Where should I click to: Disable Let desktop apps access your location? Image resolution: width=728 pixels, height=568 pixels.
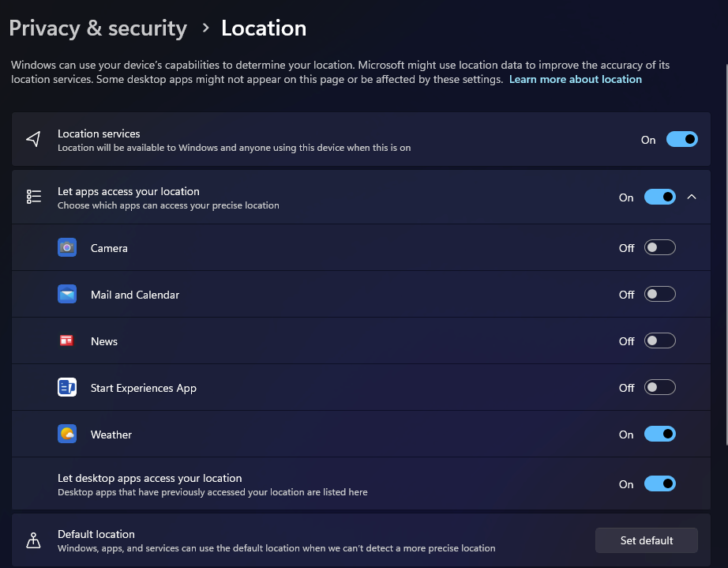(660, 484)
